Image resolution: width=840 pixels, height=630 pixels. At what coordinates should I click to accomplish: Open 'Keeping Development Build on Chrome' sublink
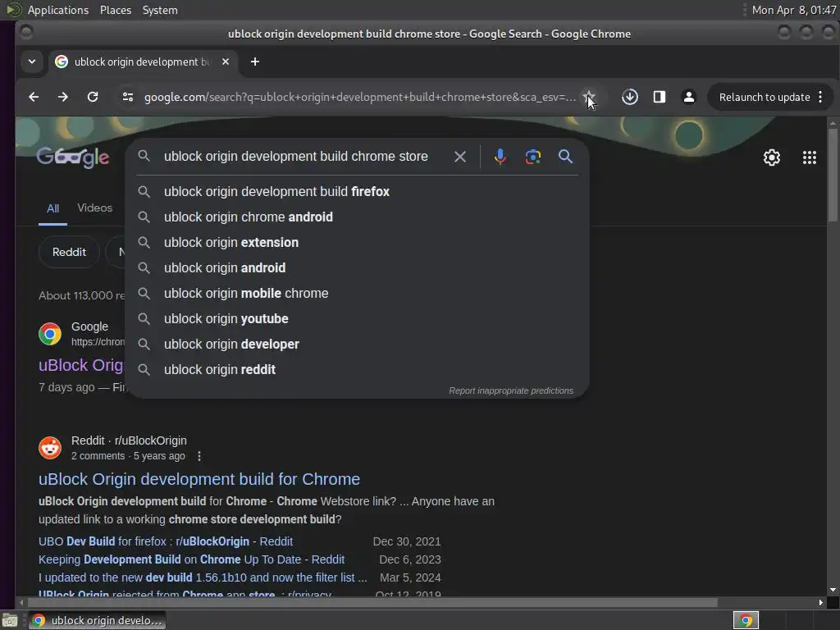(x=191, y=559)
